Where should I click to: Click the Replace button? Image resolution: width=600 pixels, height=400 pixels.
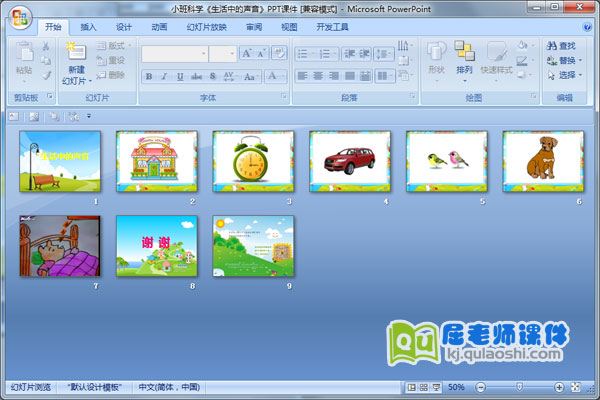pos(564,60)
